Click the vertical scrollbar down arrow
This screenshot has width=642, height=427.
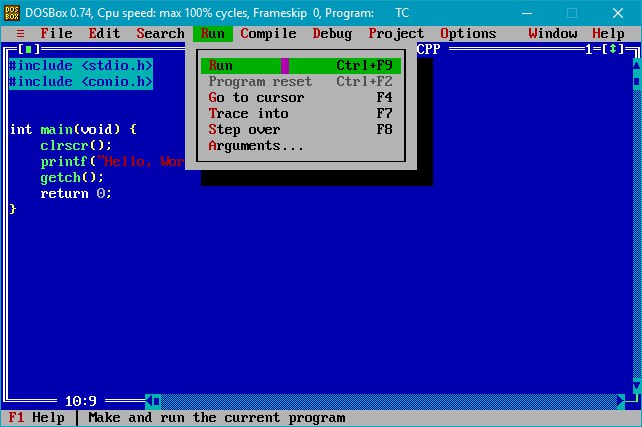pyautogui.click(x=637, y=386)
